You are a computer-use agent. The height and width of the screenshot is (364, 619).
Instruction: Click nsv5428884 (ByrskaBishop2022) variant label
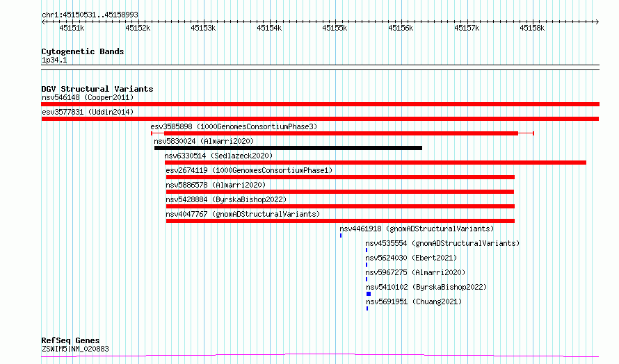click(226, 199)
